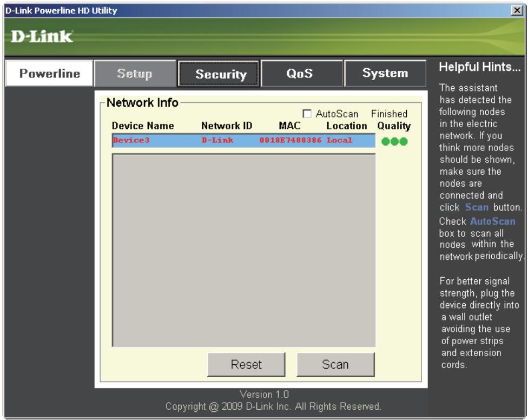Click the empty gray device list area

click(x=243, y=250)
